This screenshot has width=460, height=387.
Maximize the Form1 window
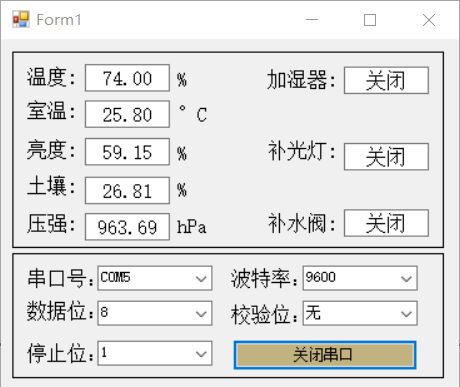coord(370,20)
